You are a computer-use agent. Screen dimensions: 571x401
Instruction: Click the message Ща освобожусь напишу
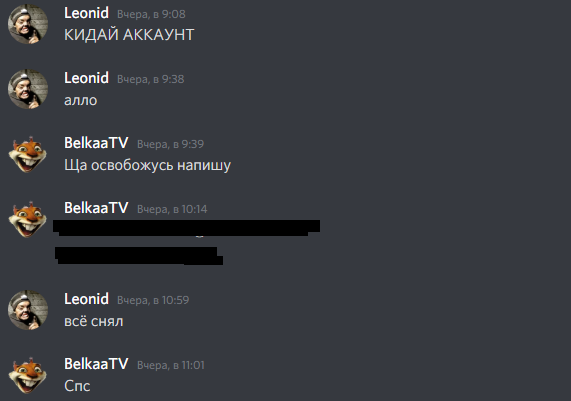click(147, 165)
